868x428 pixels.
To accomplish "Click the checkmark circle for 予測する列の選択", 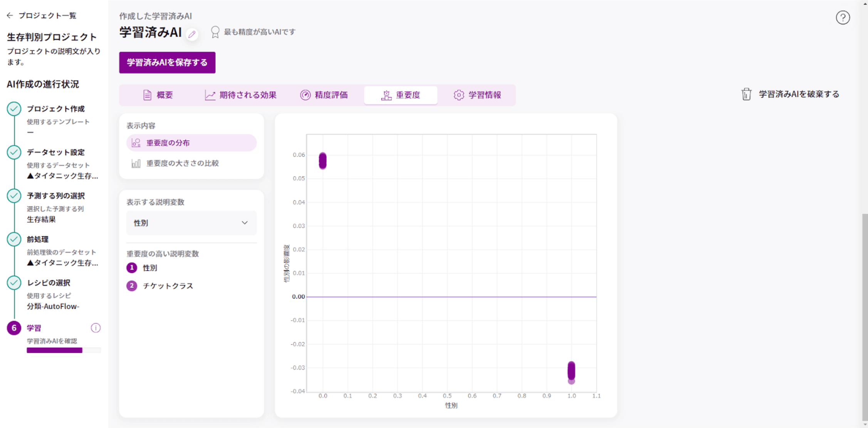I will [x=14, y=196].
